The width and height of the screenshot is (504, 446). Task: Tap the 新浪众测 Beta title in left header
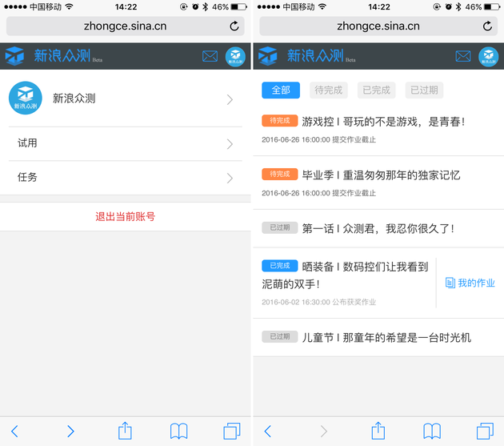68,56
